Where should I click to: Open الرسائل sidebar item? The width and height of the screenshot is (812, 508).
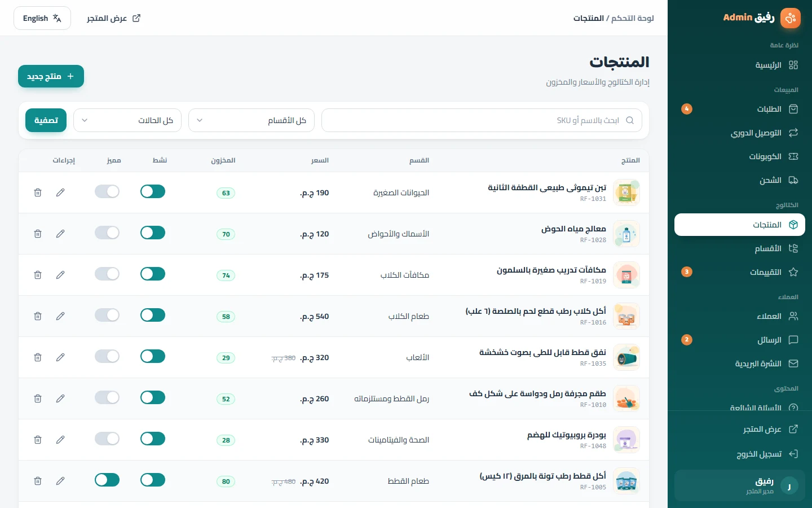tap(740, 340)
